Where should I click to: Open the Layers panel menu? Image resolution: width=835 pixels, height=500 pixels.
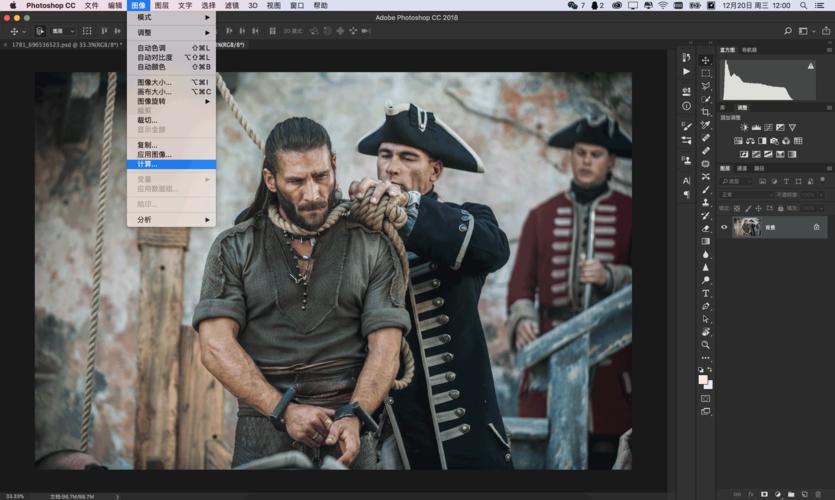(x=829, y=168)
